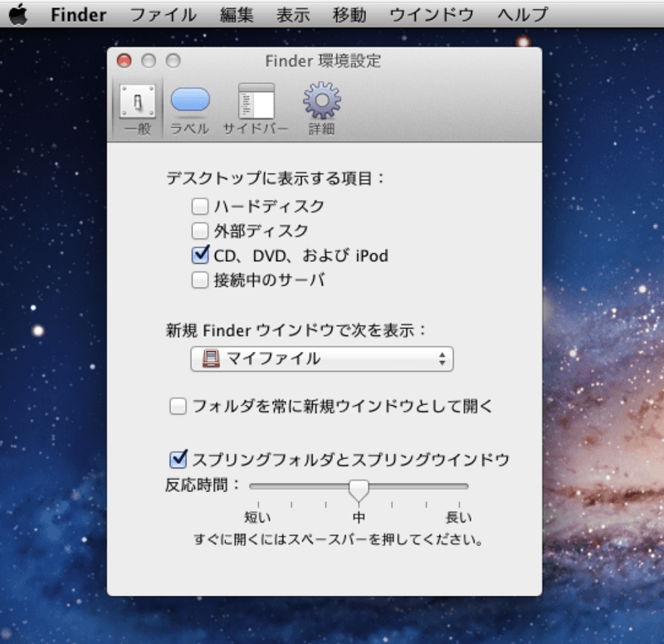This screenshot has width=664, height=644.
Task: Enable 外部ディスク on desktop
Action: tap(200, 232)
